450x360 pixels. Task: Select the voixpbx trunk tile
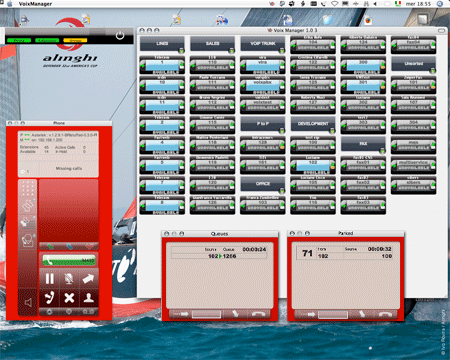pos(263,85)
